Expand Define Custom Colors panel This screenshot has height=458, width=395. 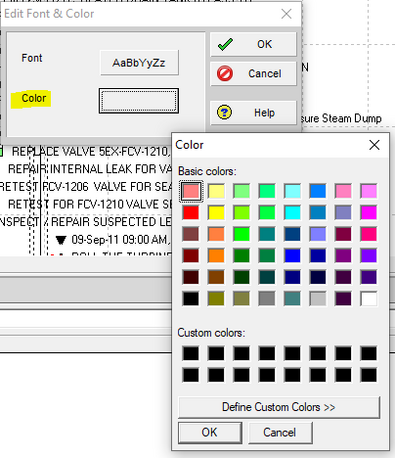click(279, 407)
